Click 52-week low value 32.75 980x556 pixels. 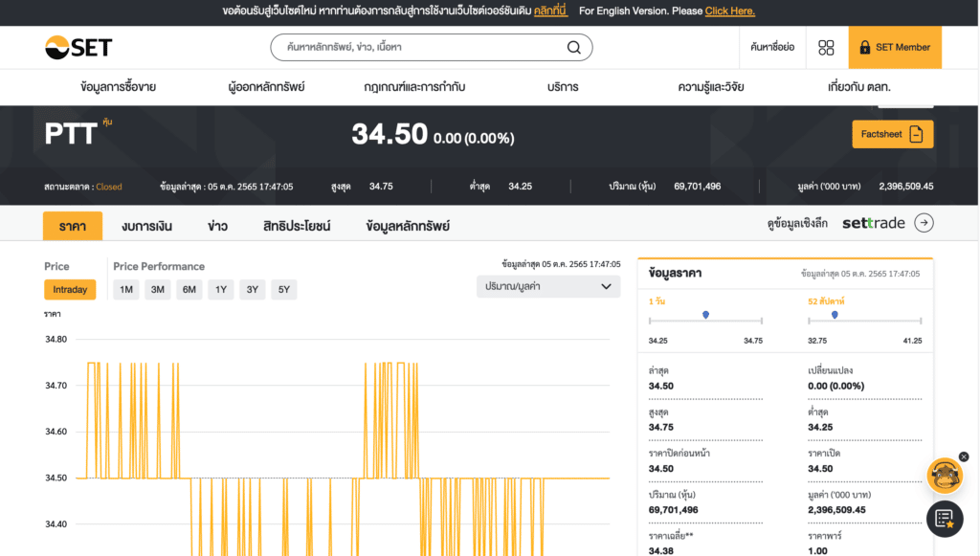click(x=817, y=341)
